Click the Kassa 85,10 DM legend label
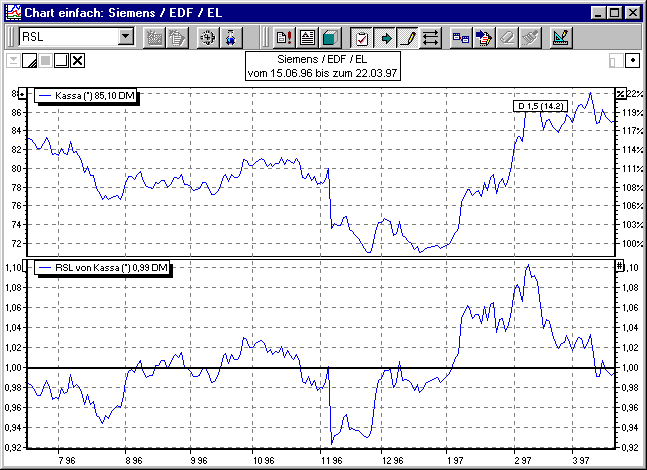The image size is (647, 470). pos(88,96)
